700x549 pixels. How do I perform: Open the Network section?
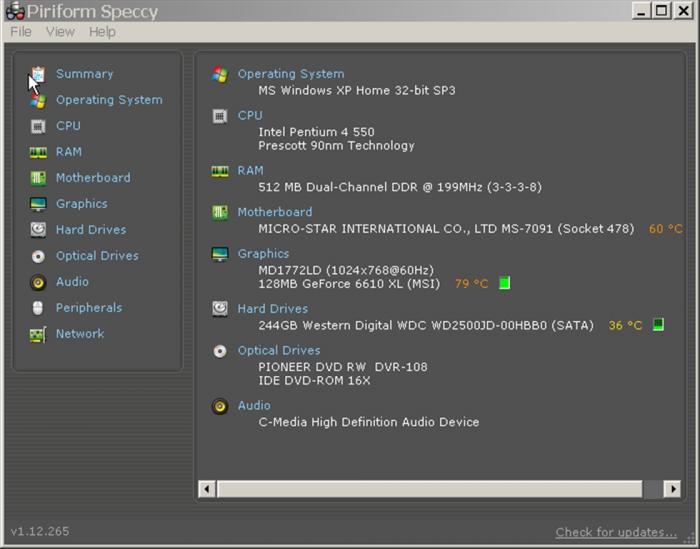pyautogui.click(x=80, y=334)
